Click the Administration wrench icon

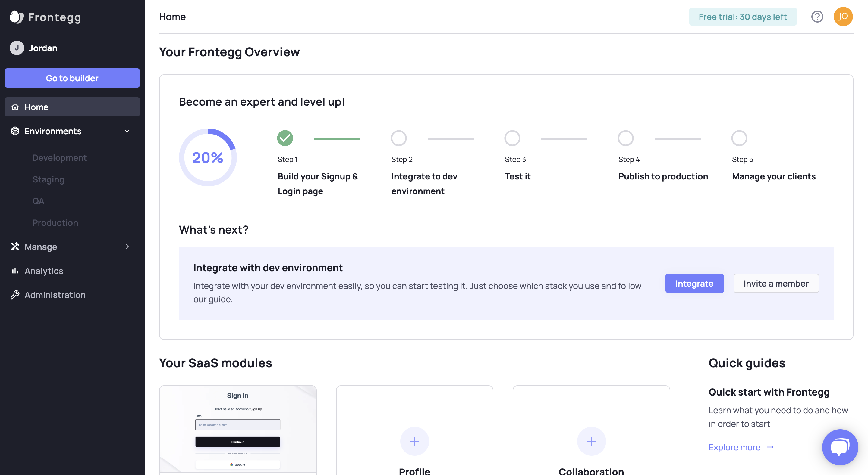[x=15, y=295]
